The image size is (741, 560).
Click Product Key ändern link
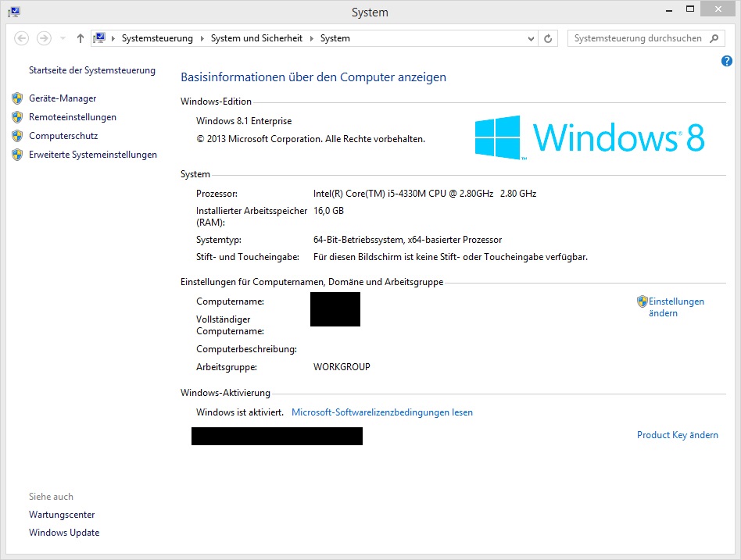[x=677, y=435]
